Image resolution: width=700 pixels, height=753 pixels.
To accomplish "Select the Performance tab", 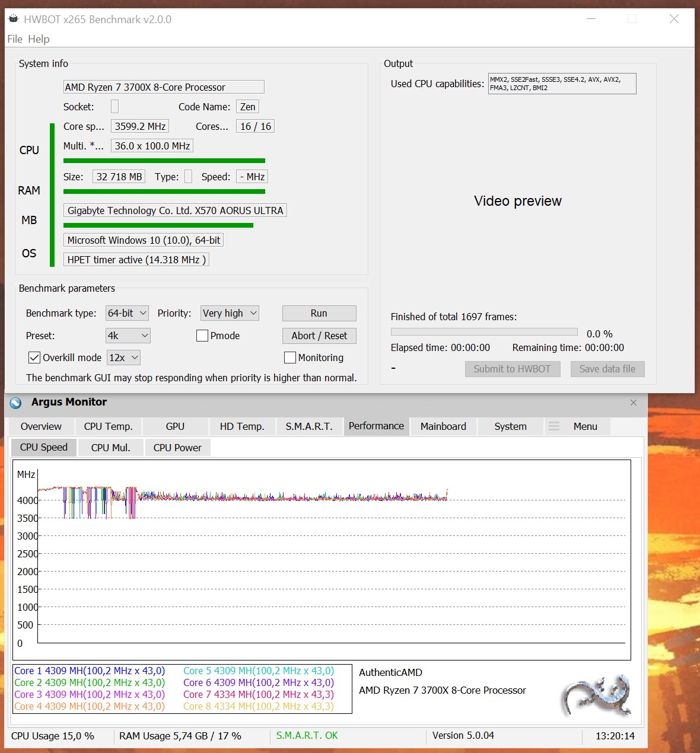I will tap(376, 426).
